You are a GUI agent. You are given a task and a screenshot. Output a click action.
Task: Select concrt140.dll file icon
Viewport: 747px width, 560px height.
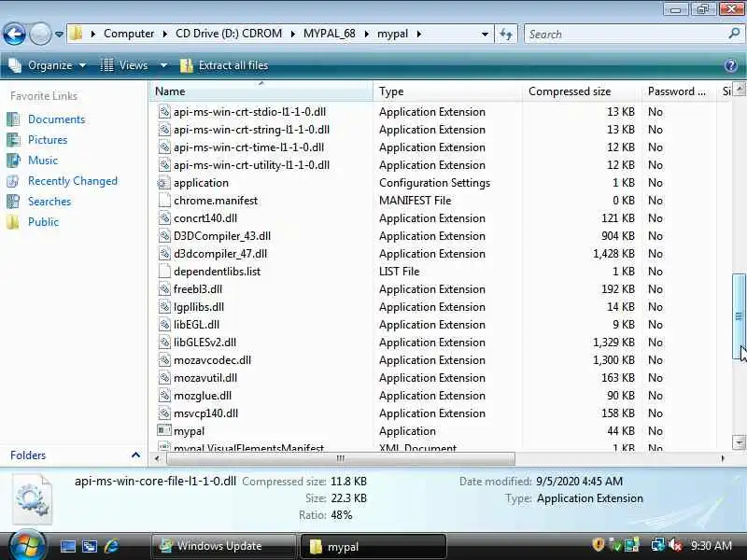pyautogui.click(x=164, y=218)
